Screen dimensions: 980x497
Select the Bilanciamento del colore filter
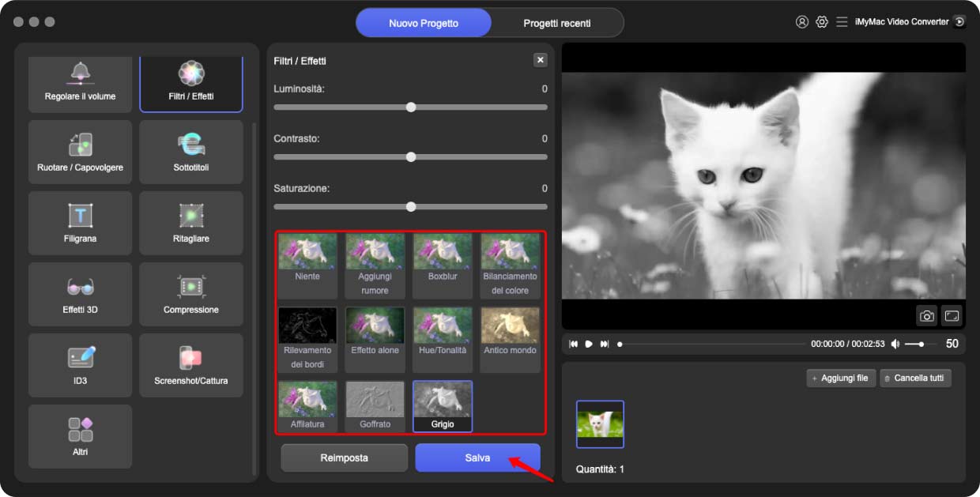point(510,266)
